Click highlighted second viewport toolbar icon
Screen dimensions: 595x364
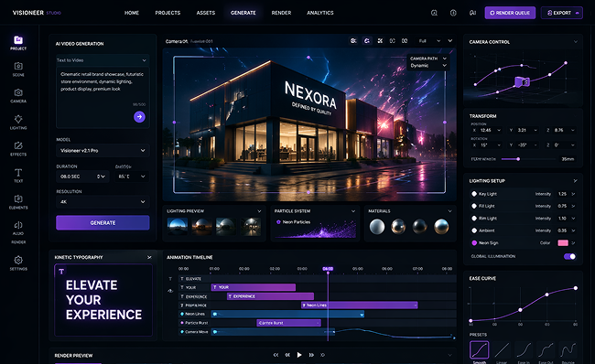point(367,41)
